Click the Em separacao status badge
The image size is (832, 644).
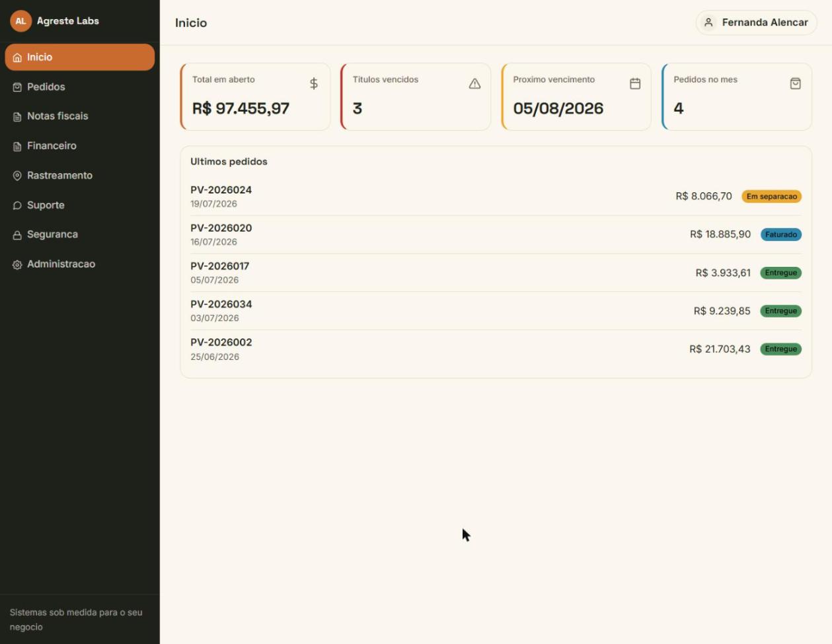[771, 196]
